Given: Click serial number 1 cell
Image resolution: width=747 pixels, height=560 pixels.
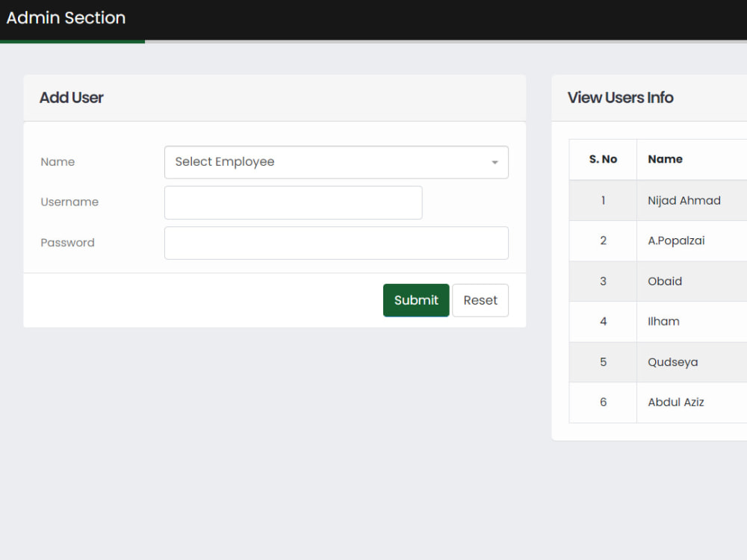Looking at the screenshot, I should (x=603, y=200).
